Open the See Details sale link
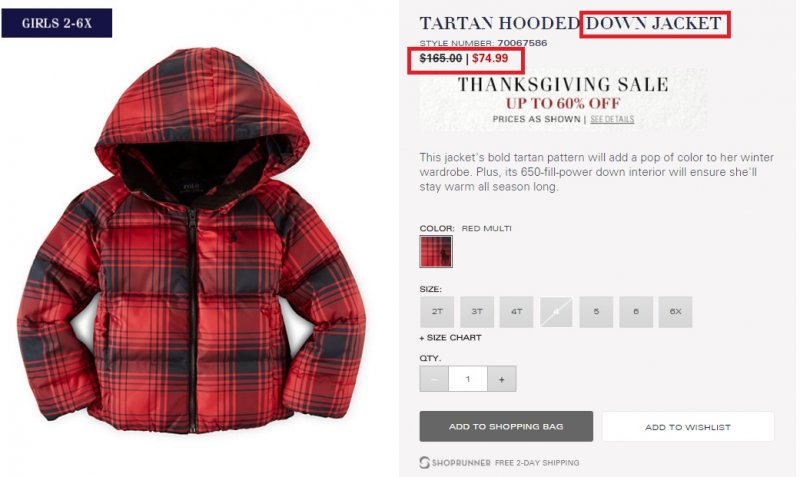Screen dimensions: 800x477 pyautogui.click(x=612, y=119)
